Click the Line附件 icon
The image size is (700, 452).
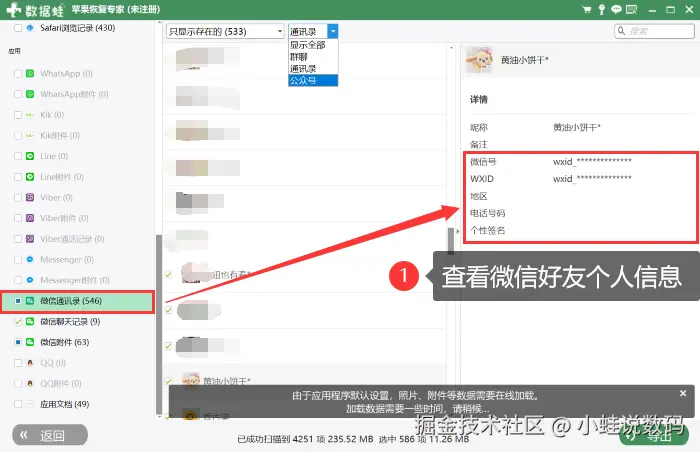pos(30,177)
